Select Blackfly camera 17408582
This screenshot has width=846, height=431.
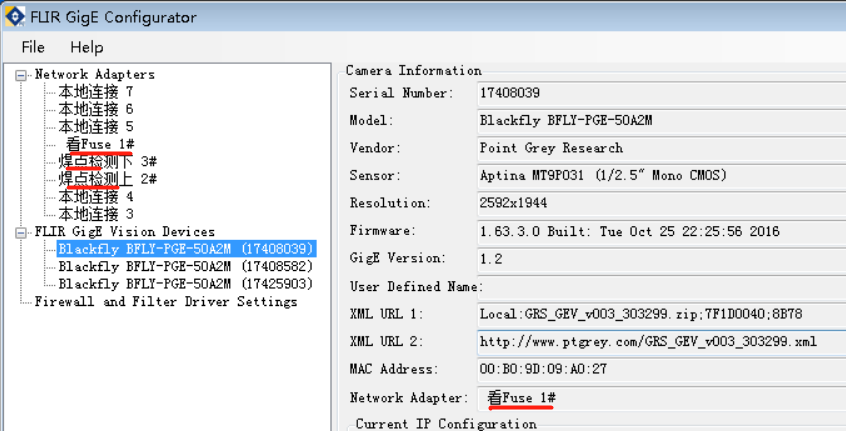click(186, 266)
